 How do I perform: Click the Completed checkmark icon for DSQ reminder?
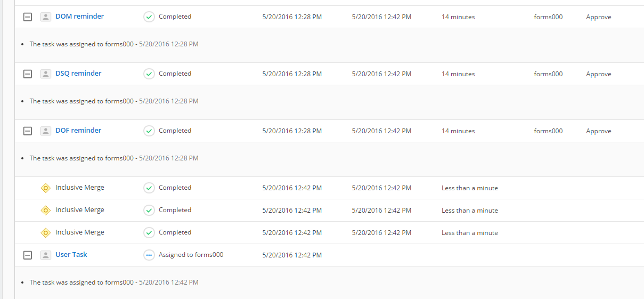[149, 74]
